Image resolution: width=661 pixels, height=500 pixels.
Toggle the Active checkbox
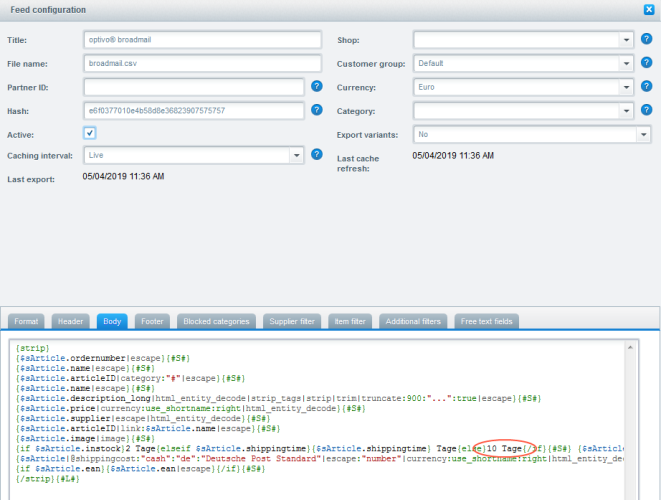click(89, 133)
